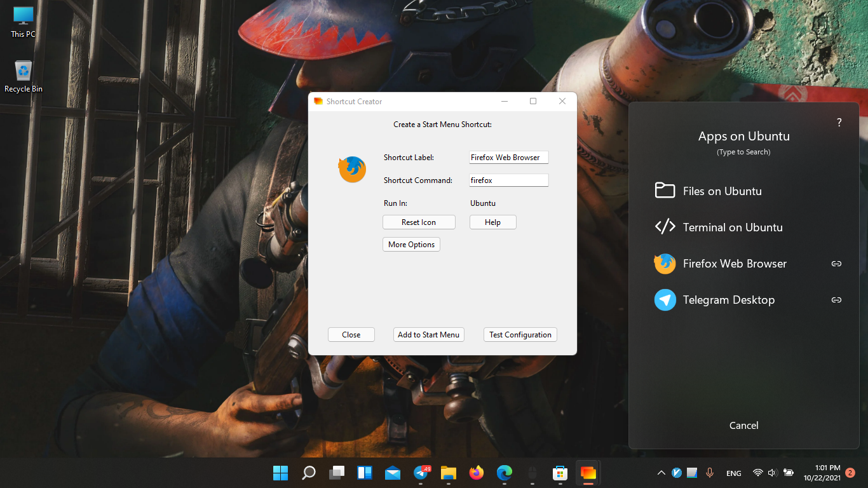Click the Shortcut Label input field
Image resolution: width=868 pixels, height=488 pixels.
[x=508, y=158]
